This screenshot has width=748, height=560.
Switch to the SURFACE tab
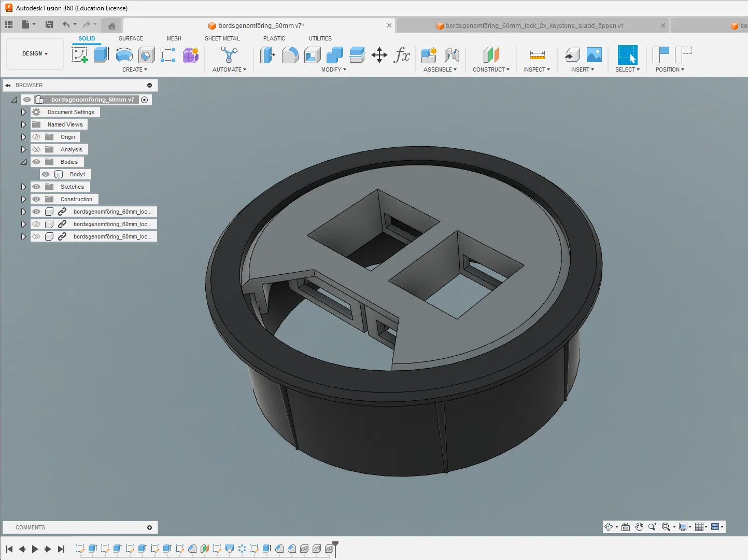point(131,38)
